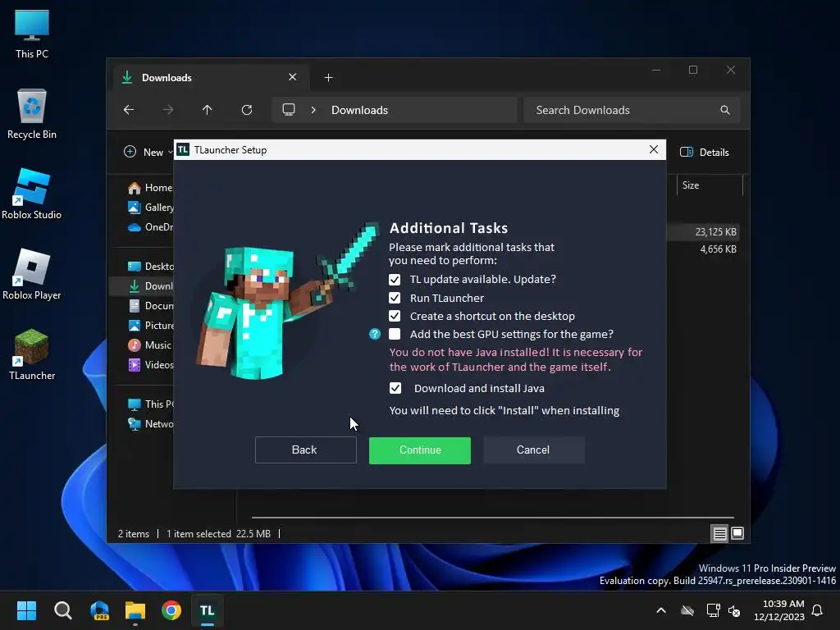Open File Explorer from the taskbar
This screenshot has height=630, width=840.
coord(135,610)
